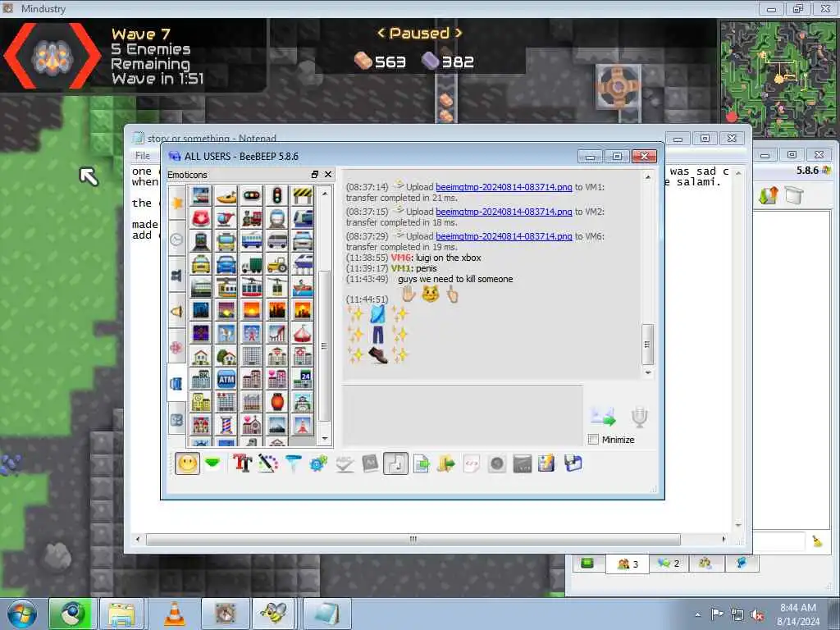Insert the red circus tent emoticon

[303, 333]
